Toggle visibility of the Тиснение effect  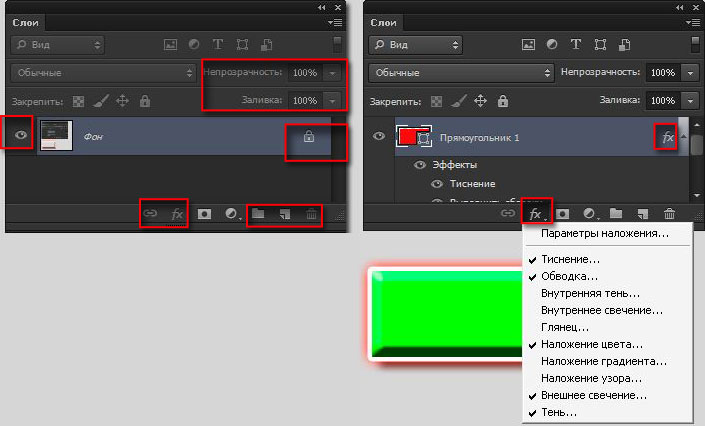pyautogui.click(x=436, y=183)
